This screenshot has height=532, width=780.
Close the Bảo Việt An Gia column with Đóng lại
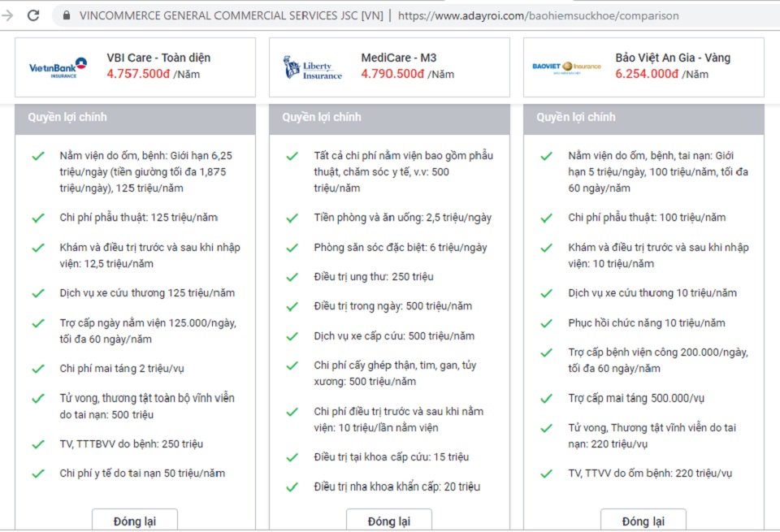(x=643, y=520)
